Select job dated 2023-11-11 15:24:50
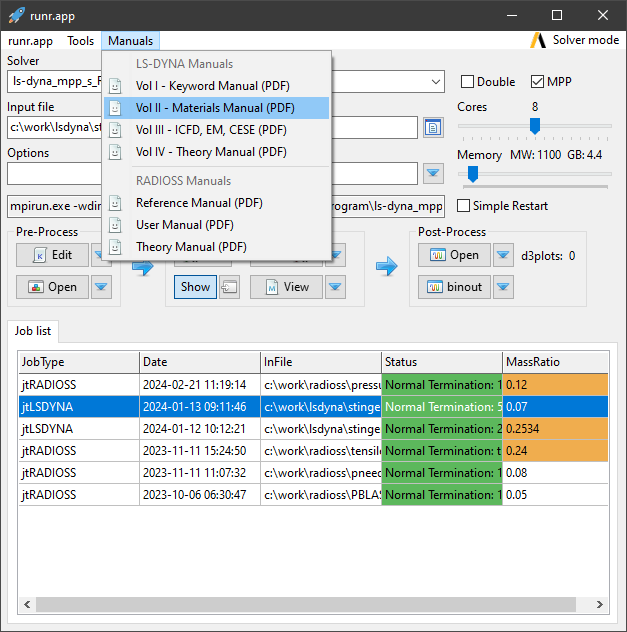627x632 pixels. (x=313, y=451)
